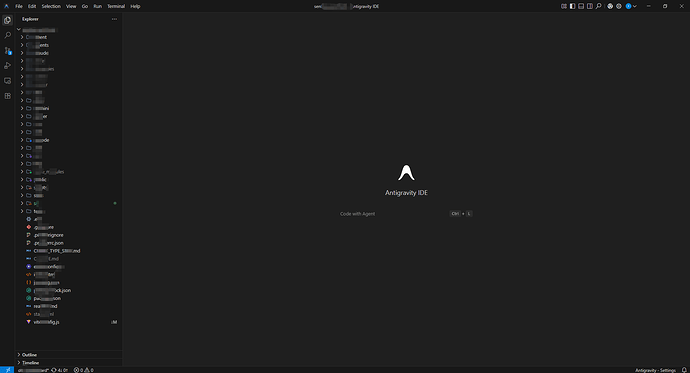
Task: Click the window title 'Antigravity IDE' text
Action: pos(365,6)
